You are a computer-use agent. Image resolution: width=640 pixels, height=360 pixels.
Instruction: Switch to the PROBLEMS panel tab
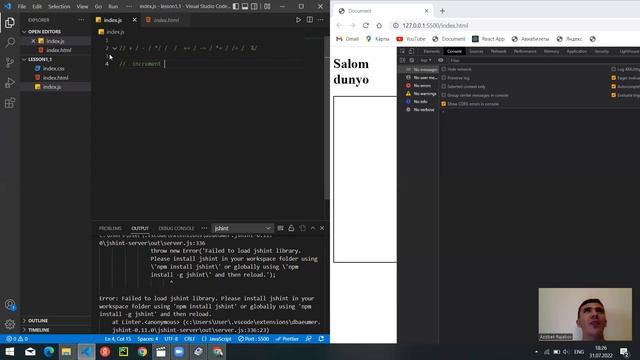click(110, 228)
